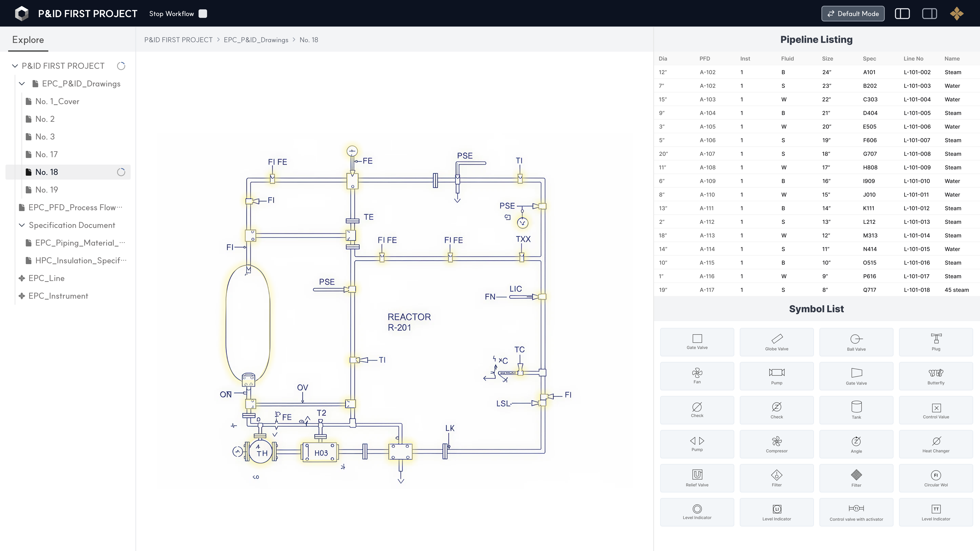Viewport: 980px width, 551px height.
Task: Collapse the P&ID FIRST PROJECT tree
Action: [15, 66]
